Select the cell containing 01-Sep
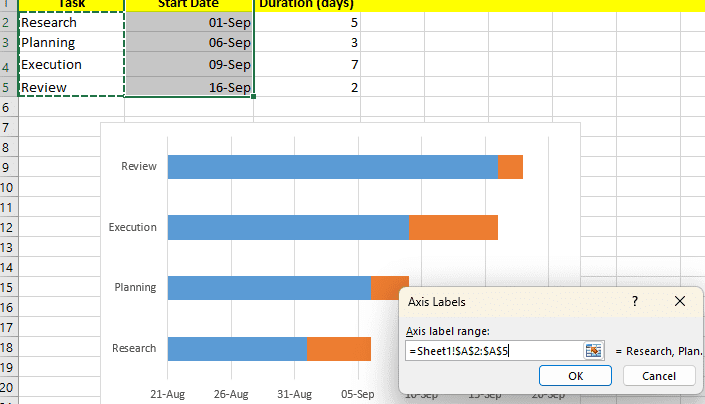Viewport: 705px width, 404px height. point(189,22)
